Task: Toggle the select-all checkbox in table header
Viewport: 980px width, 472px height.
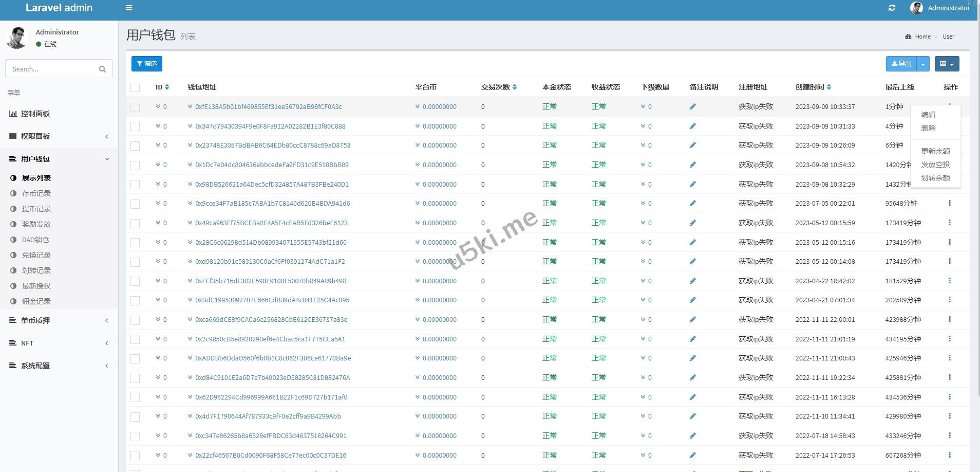Action: [135, 87]
